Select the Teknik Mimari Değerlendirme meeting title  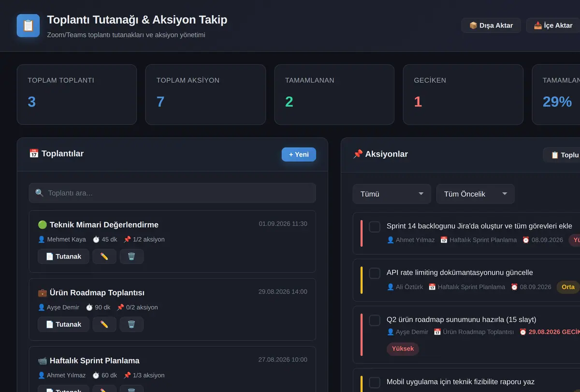coord(104,225)
